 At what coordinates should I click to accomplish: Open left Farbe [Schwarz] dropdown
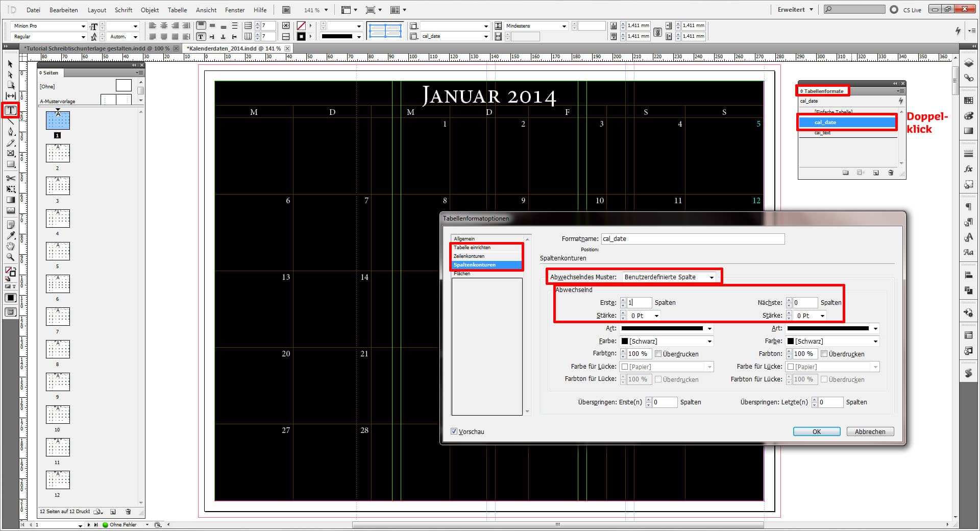click(666, 341)
